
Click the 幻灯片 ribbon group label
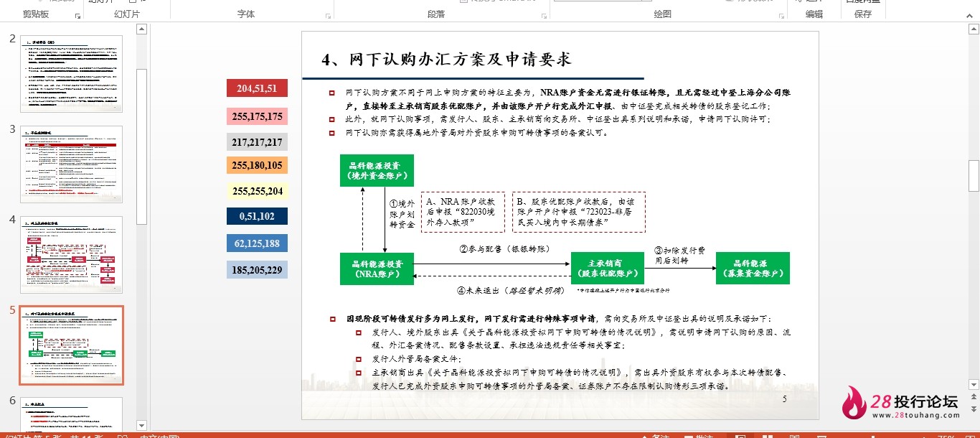click(127, 14)
